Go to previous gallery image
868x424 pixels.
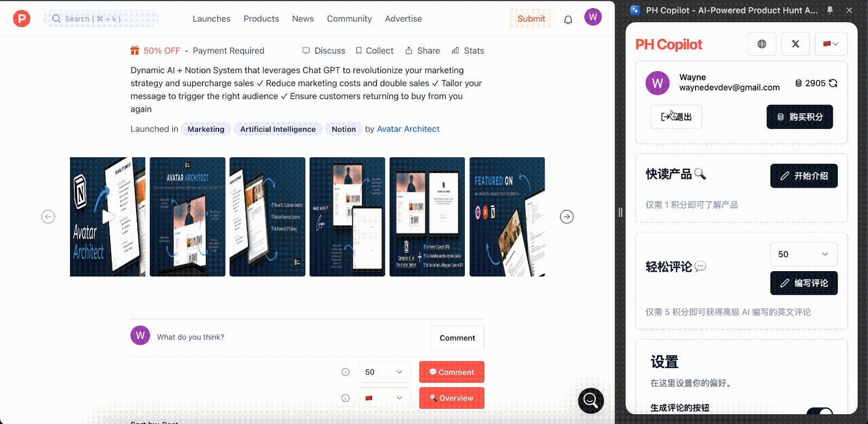(48, 217)
